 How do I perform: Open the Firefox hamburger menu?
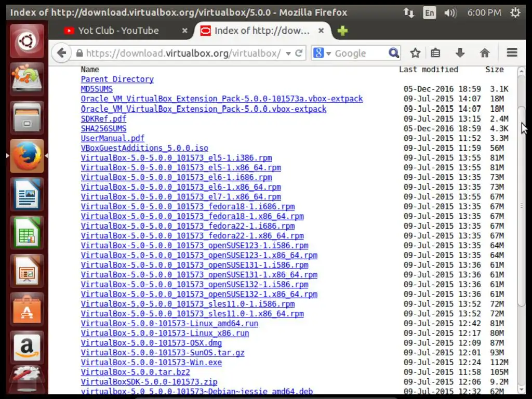coord(512,52)
